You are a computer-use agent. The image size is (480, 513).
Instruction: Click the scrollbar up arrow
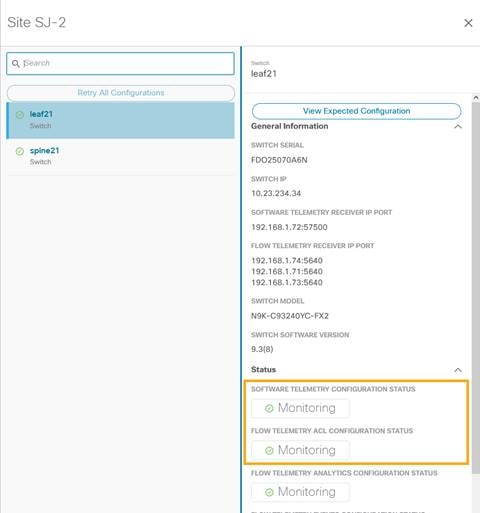pyautogui.click(x=476, y=98)
